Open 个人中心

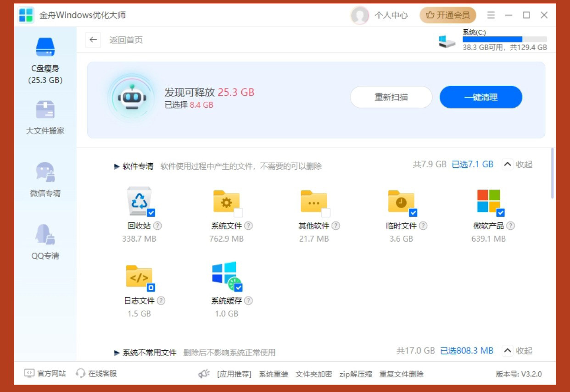click(391, 15)
